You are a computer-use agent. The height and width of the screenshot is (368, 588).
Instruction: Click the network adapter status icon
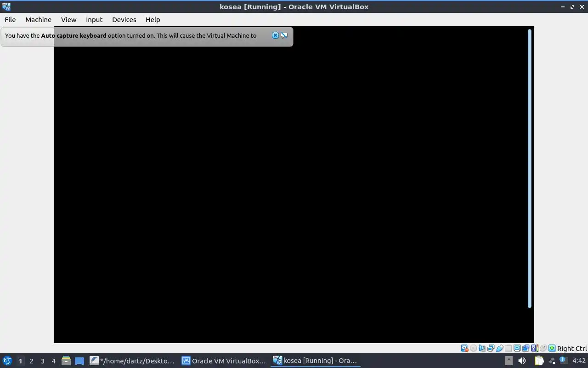(x=491, y=348)
